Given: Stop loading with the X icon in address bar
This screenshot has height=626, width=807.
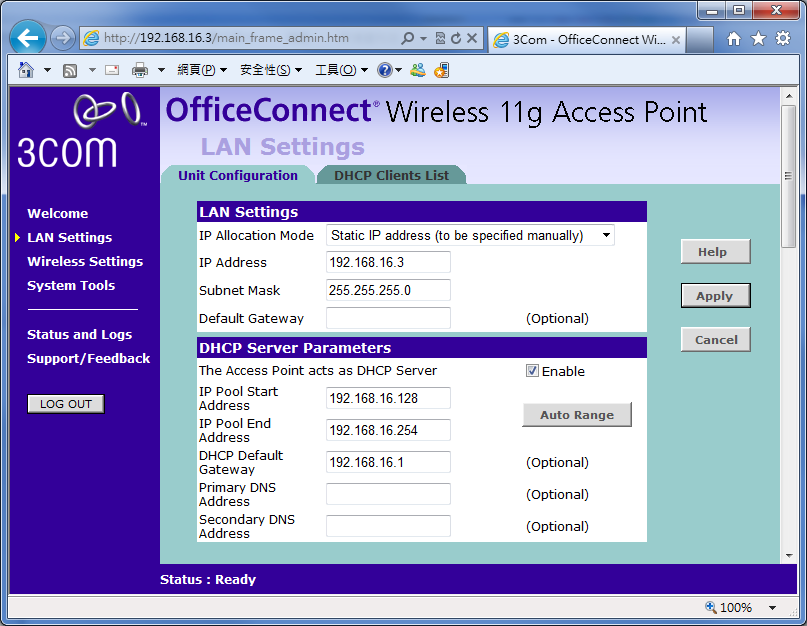Looking at the screenshot, I should pos(472,38).
